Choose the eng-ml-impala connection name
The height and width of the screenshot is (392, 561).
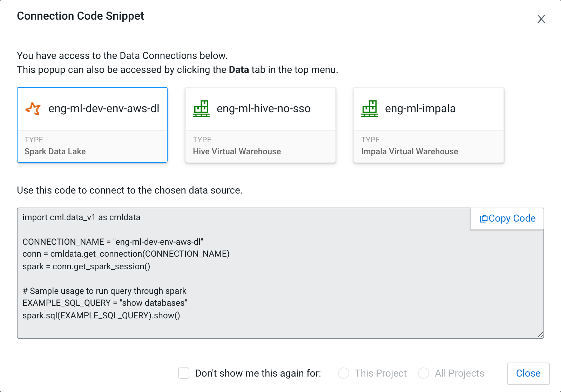click(x=420, y=109)
